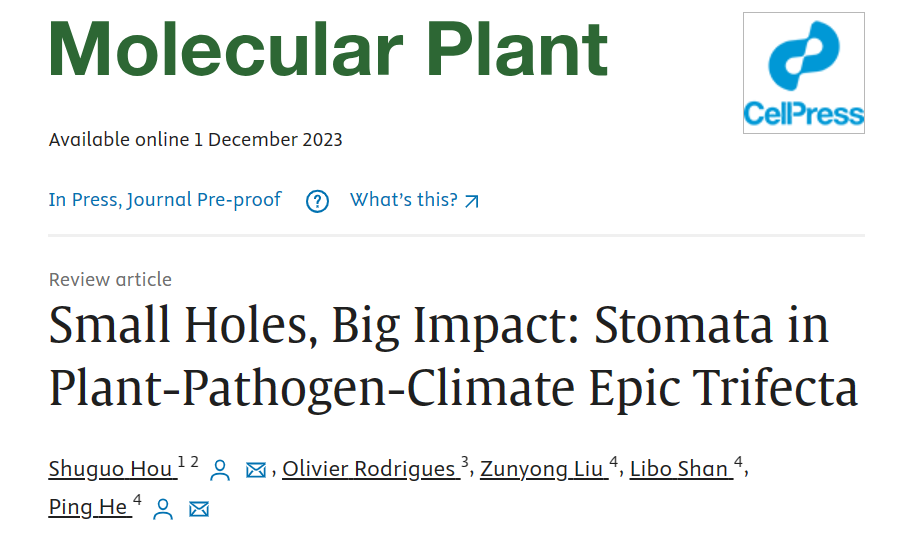Open Libo Shan's author info
This screenshot has width=906, height=543.
point(679,469)
